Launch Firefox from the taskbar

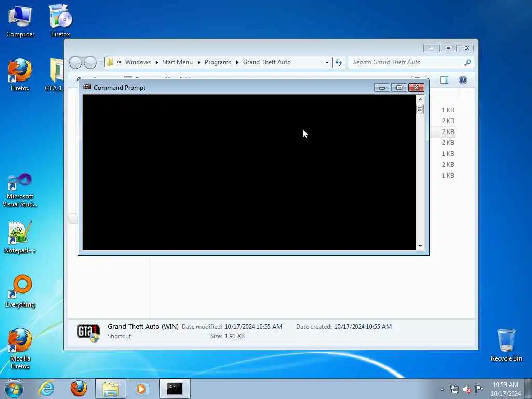(x=78, y=389)
